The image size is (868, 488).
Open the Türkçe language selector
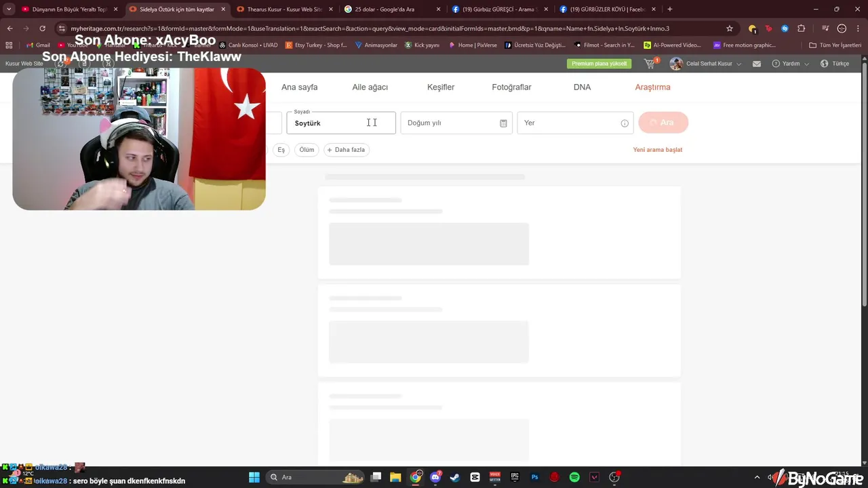pyautogui.click(x=835, y=64)
